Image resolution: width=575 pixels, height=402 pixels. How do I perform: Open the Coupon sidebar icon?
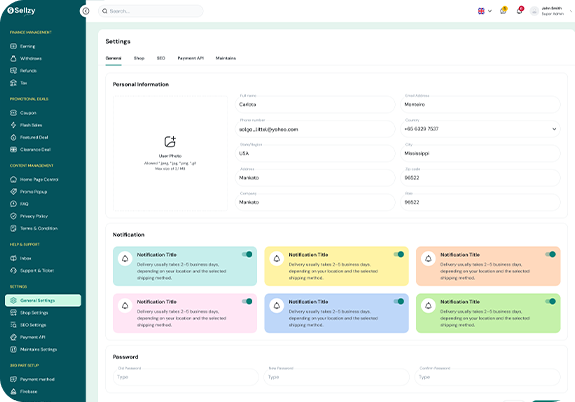pyautogui.click(x=14, y=113)
